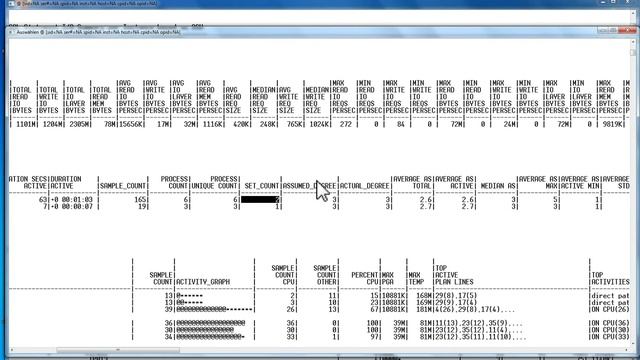Click the 272 max read IO requests value
Screen dimensions: 640x360
tap(345, 124)
